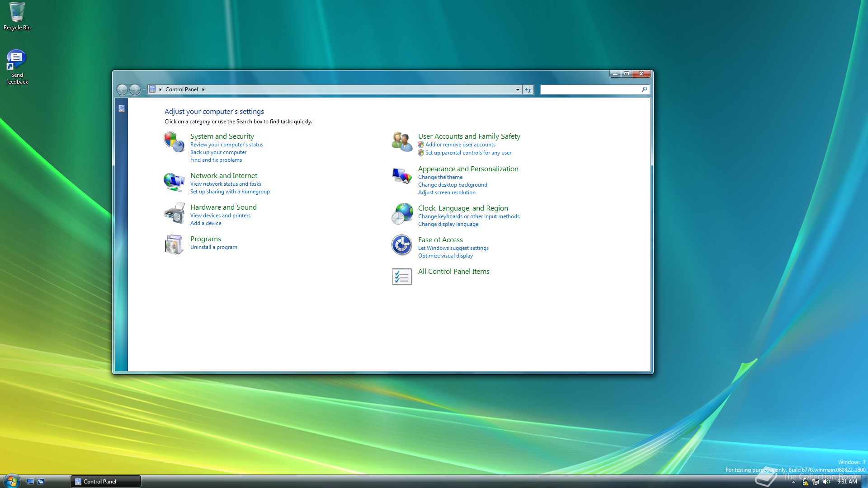Viewport: 868px width, 488px height.
Task: Open System and Security category
Action: coord(222,136)
